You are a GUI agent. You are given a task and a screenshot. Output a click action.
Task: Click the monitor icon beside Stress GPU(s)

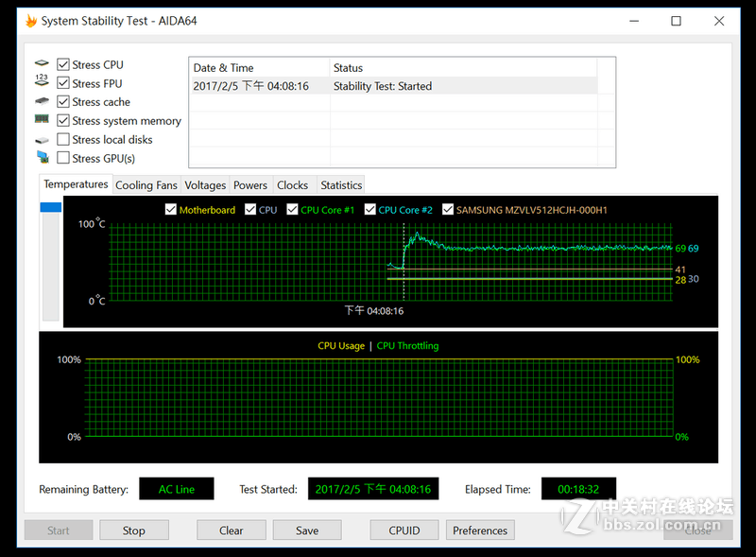(42, 158)
